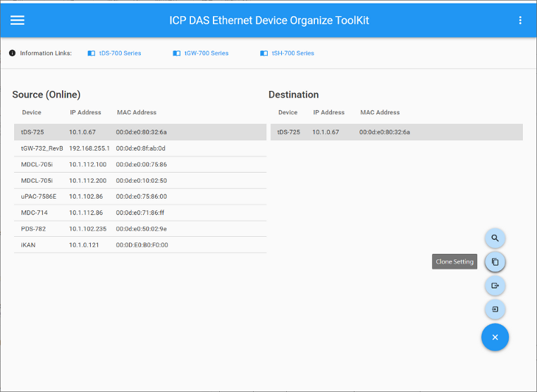
Task: Click the Destination heading
Action: [293, 94]
